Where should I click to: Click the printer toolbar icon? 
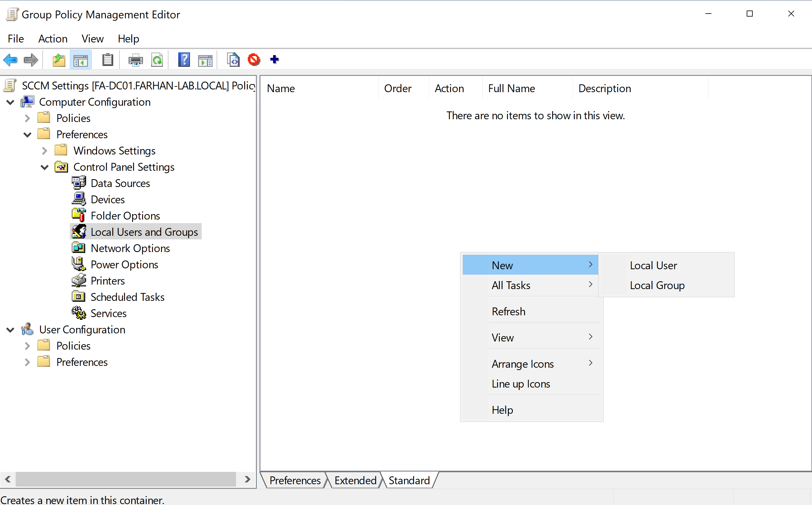pyautogui.click(x=135, y=60)
